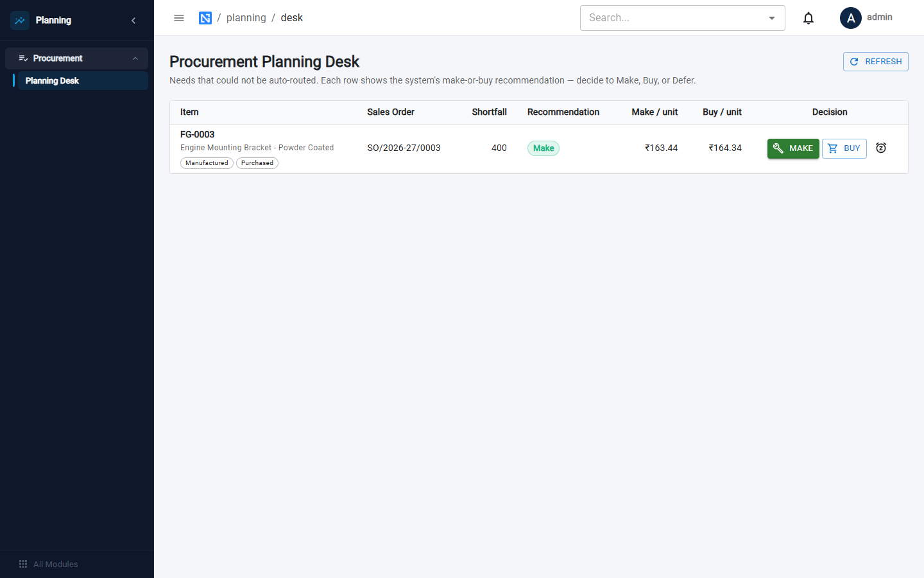The width and height of the screenshot is (924, 578).
Task: Click the Planning module logo icon
Action: pyautogui.click(x=20, y=21)
